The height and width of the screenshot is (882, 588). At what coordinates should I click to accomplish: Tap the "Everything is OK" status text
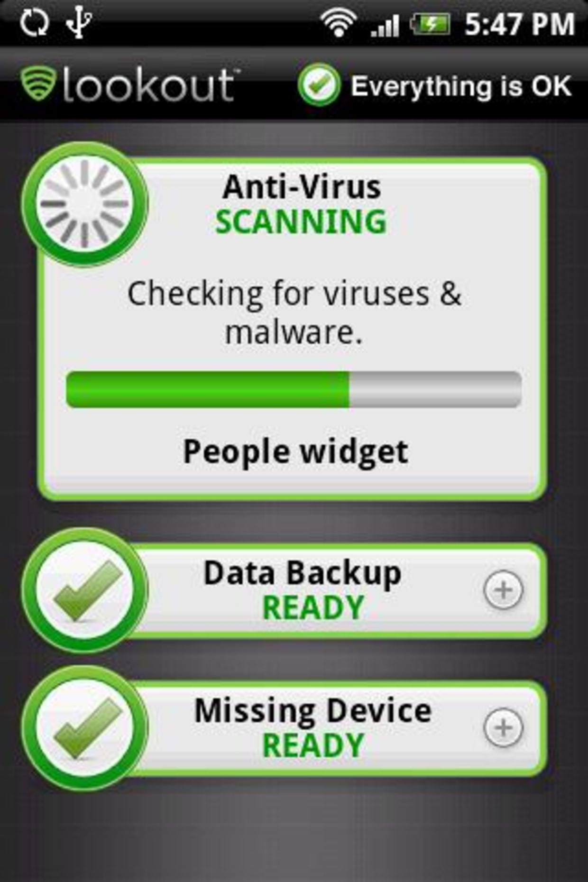click(x=461, y=86)
